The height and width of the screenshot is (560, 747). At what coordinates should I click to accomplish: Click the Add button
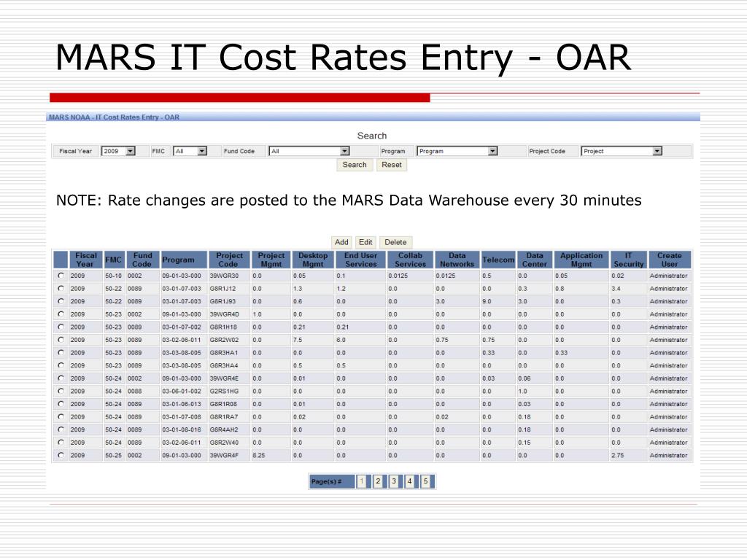(341, 242)
